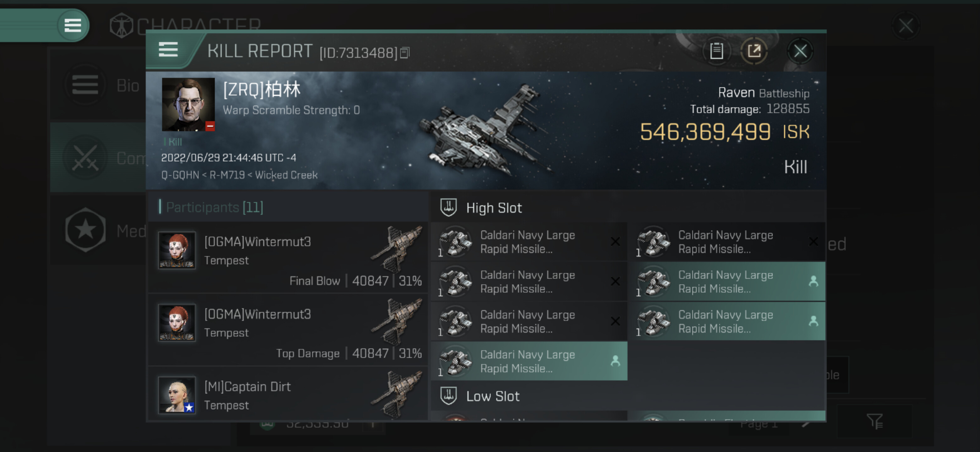Click the Participants [11] header
The image size is (980, 452).
click(x=215, y=207)
